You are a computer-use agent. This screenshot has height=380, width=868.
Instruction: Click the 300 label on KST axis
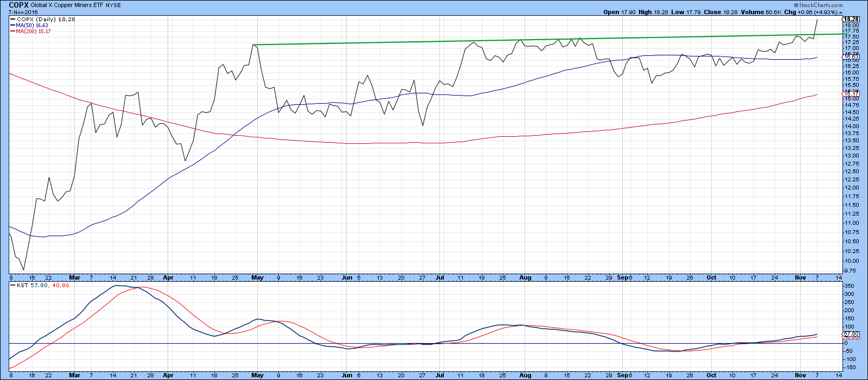click(849, 294)
